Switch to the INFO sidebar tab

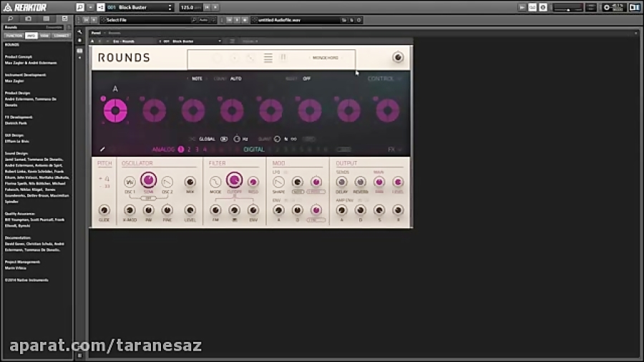(x=31, y=36)
